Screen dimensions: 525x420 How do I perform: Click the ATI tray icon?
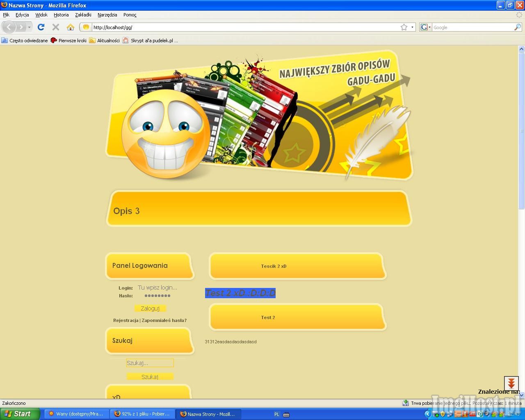472,414
